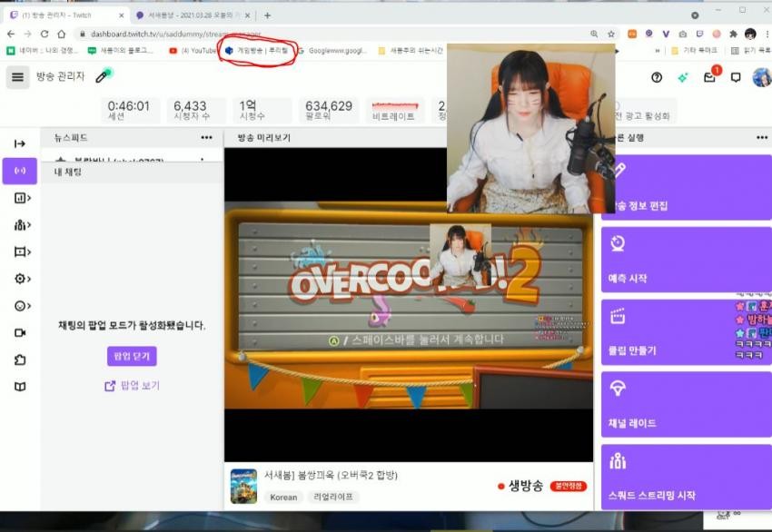
Task: Click the green sparkle icon in the Twitch header
Action: 683,77
